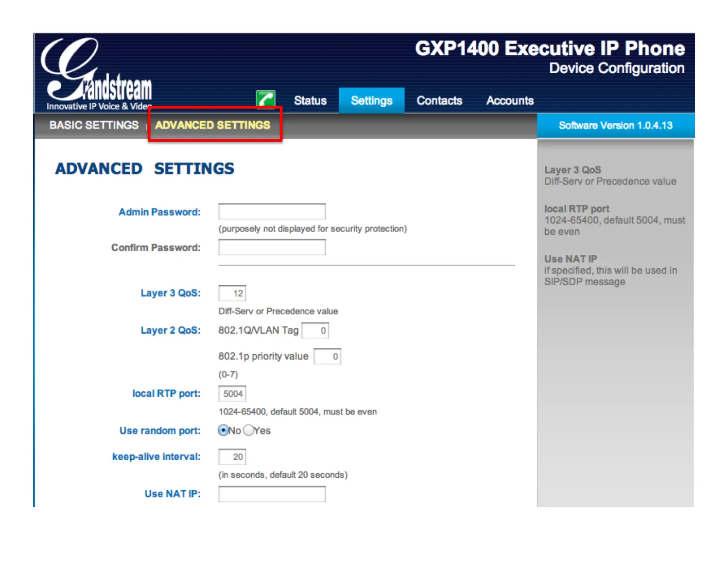This screenshot has height=561, width=728.
Task: Click the Layer 3 QoS sidebar help heading
Action: [572, 170]
